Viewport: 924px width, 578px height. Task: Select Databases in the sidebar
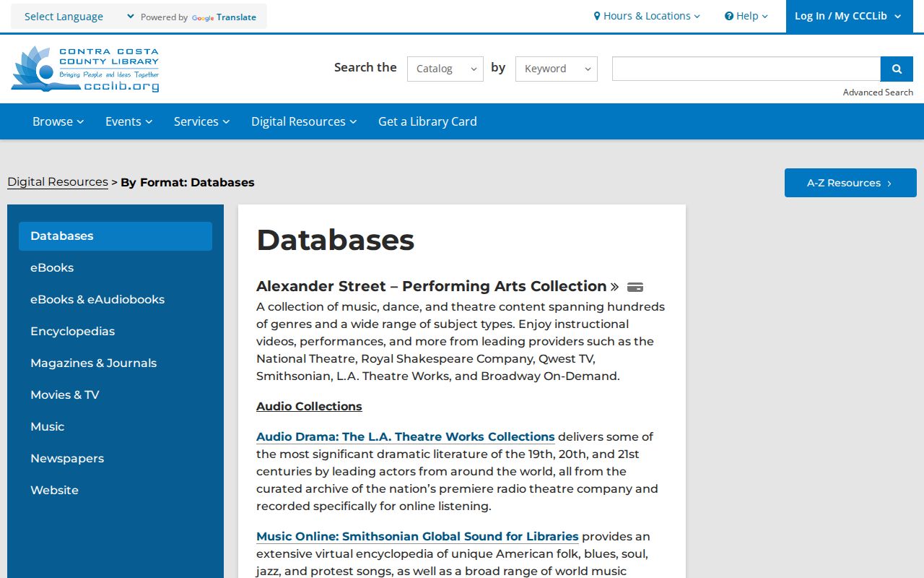click(115, 236)
